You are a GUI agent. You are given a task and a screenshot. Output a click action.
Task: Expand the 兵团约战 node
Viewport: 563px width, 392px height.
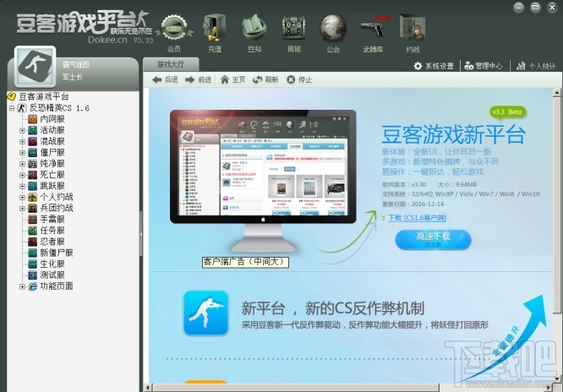(x=22, y=208)
